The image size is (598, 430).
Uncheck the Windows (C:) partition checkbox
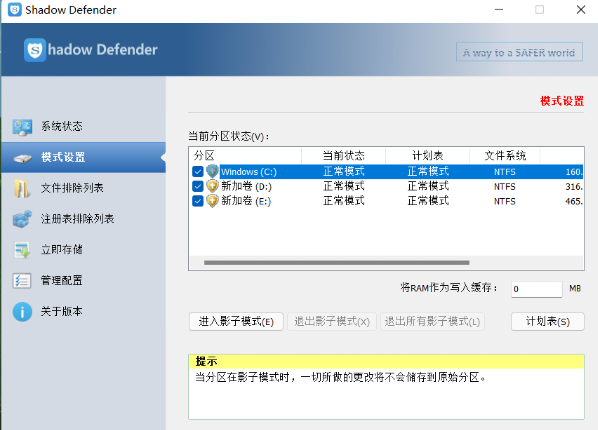coord(198,171)
